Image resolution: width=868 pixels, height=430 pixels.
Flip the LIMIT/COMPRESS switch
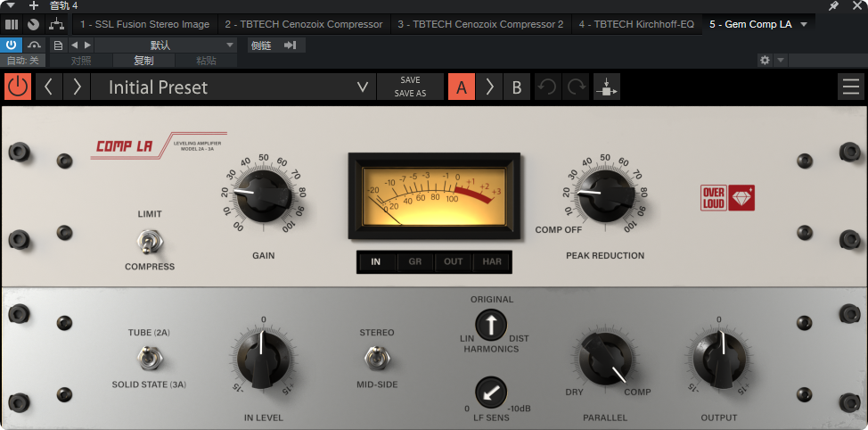(x=149, y=242)
